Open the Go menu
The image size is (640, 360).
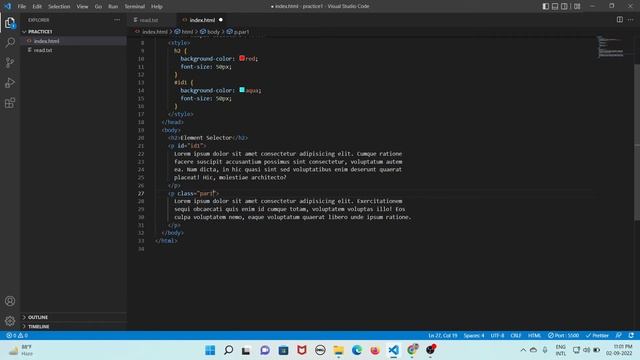pos(98,7)
